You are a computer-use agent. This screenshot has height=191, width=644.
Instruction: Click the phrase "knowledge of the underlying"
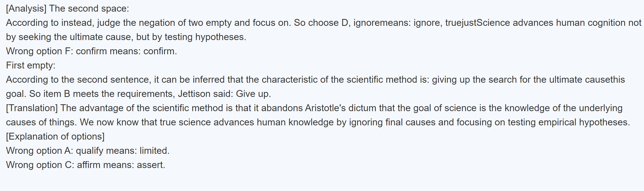[563, 108]
